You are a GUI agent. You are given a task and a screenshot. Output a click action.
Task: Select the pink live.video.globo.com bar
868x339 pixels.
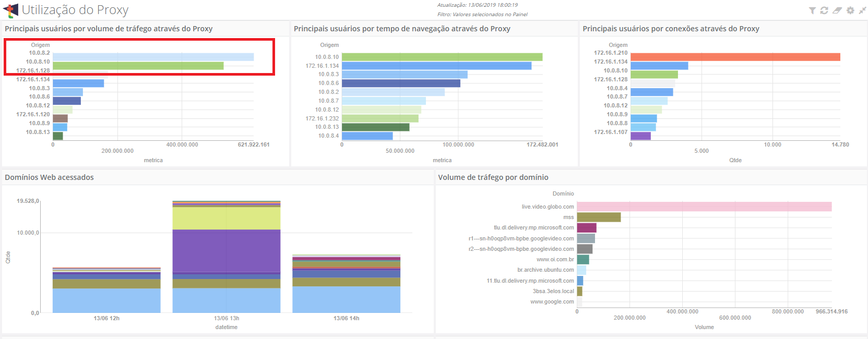pyautogui.click(x=704, y=207)
